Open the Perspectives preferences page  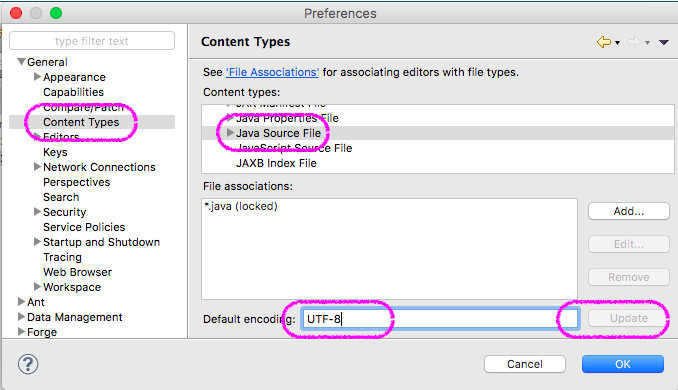77,182
